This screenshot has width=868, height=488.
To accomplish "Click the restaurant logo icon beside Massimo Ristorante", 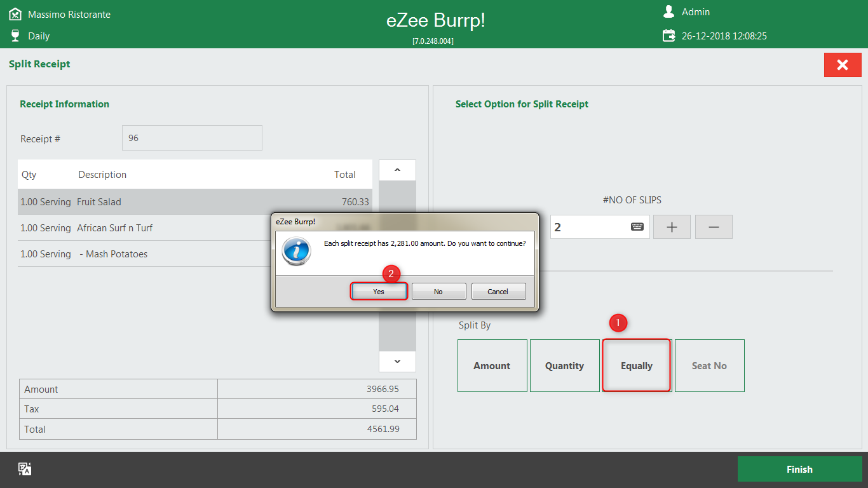I will (15, 14).
